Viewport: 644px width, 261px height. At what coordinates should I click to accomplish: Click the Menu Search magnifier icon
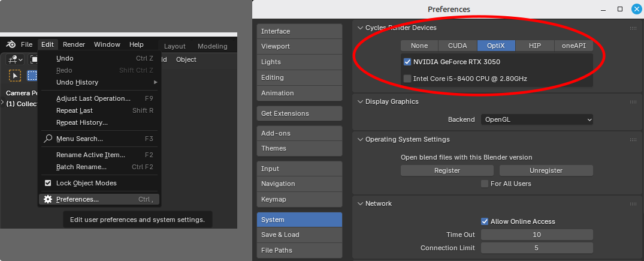(x=48, y=139)
